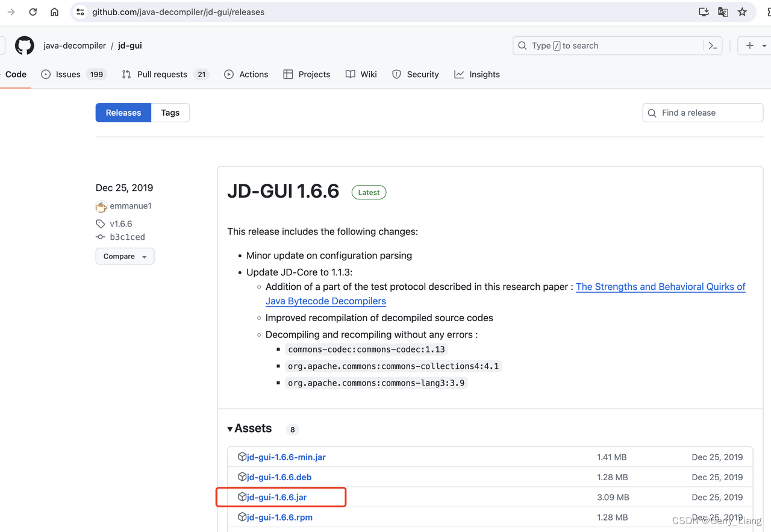Click the package icon beside jd-gui-1.6.6-min.jar
The image size is (771, 532).
click(242, 457)
